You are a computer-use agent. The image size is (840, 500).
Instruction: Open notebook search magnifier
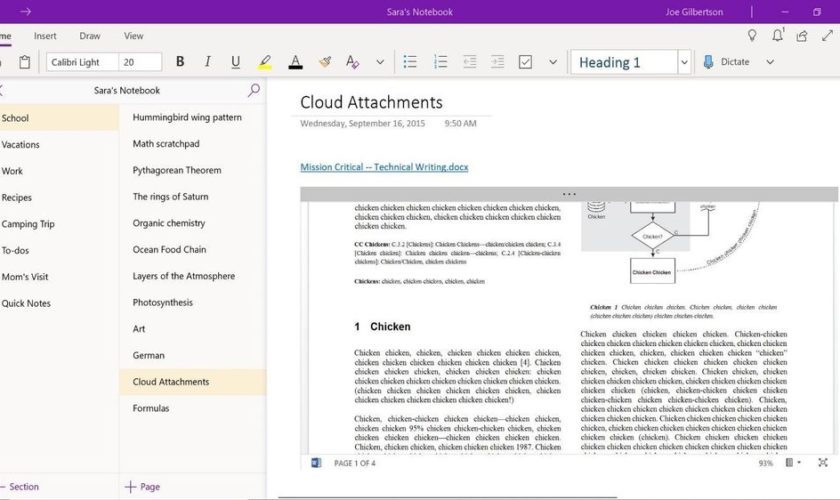coord(254,90)
